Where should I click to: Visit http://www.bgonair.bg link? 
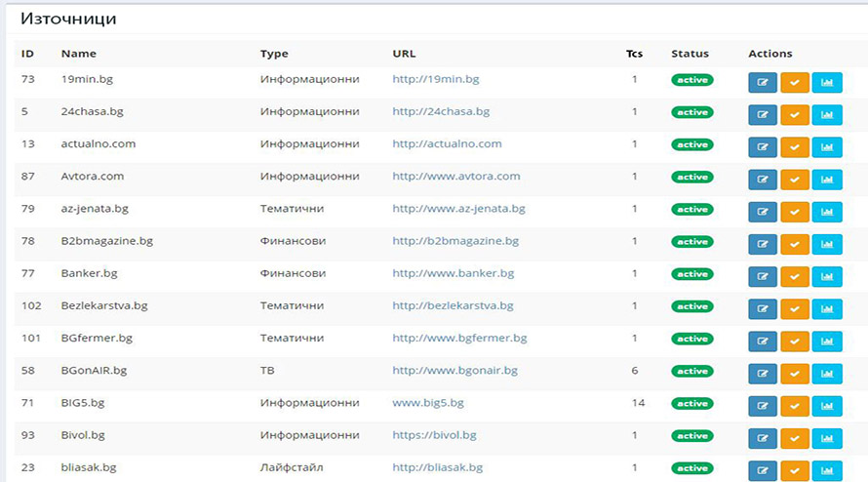[454, 370]
